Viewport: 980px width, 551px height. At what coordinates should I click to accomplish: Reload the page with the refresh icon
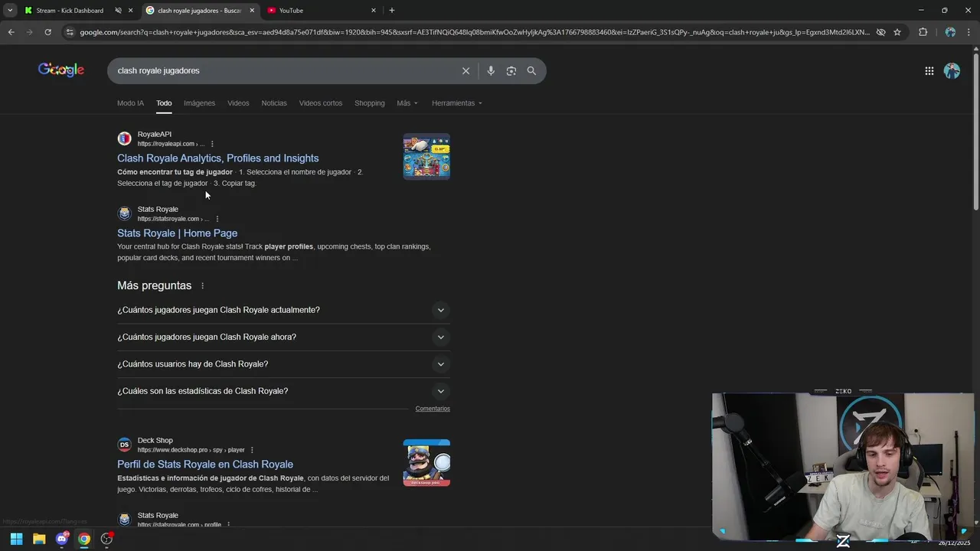[x=47, y=32]
